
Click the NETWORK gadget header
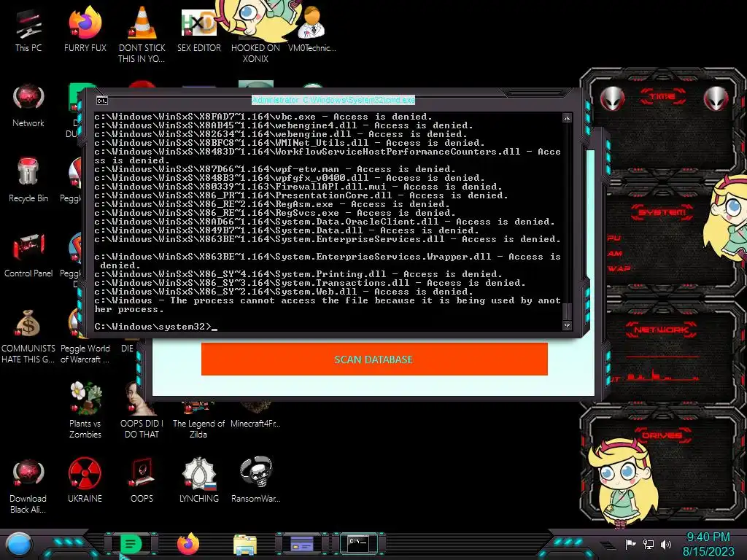[661, 330]
